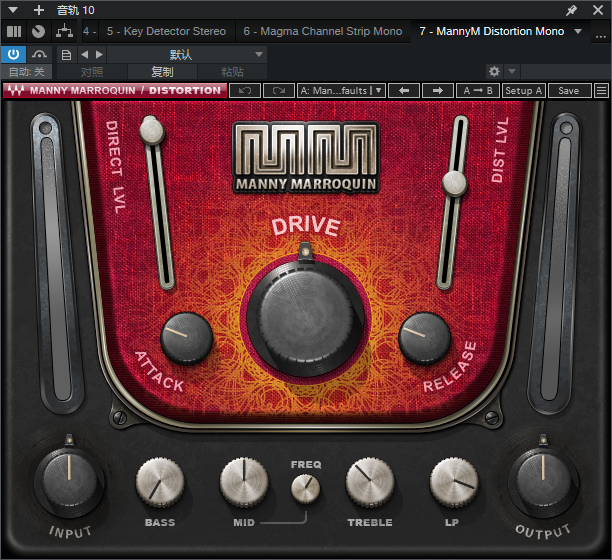
Task: Click the INPUT knob
Action: (69, 481)
